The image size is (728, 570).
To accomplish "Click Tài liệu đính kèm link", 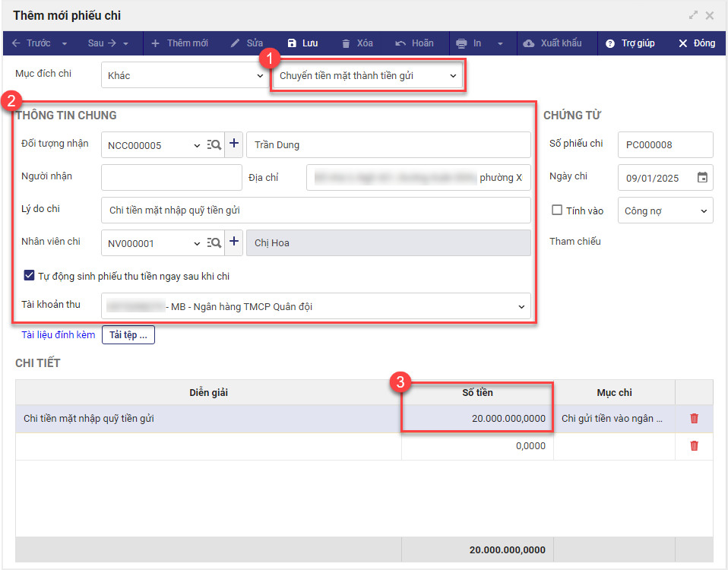I will click(58, 334).
